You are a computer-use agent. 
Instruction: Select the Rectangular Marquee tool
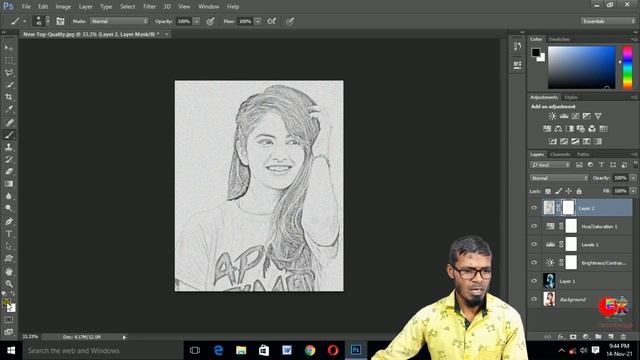tap(9, 60)
